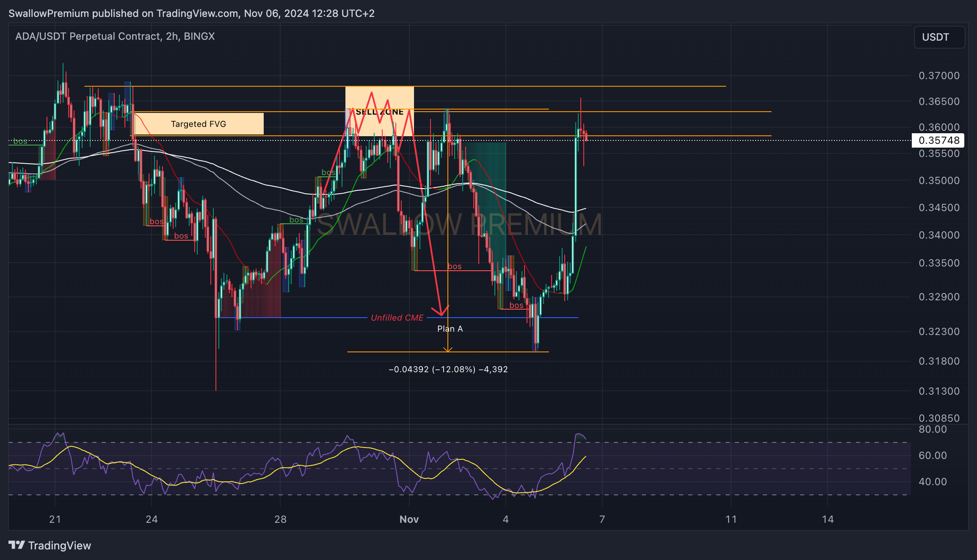Viewport: 977px width, 560px height.
Task: Click the Nov month label on time axis
Action: coord(409,519)
